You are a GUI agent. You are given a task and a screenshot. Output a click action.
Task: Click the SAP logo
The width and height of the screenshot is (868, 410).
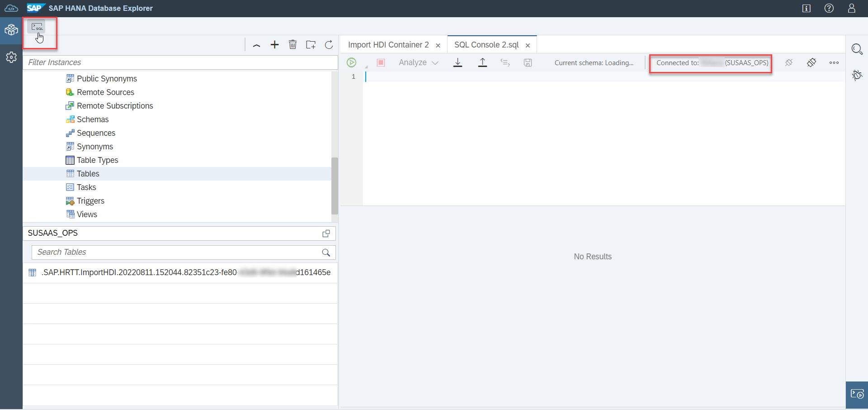(x=35, y=8)
